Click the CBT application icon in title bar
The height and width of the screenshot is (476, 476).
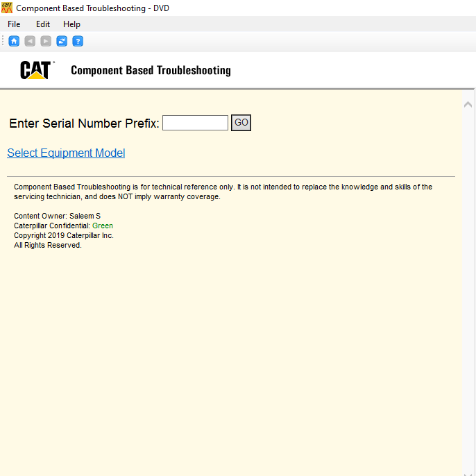[7, 8]
